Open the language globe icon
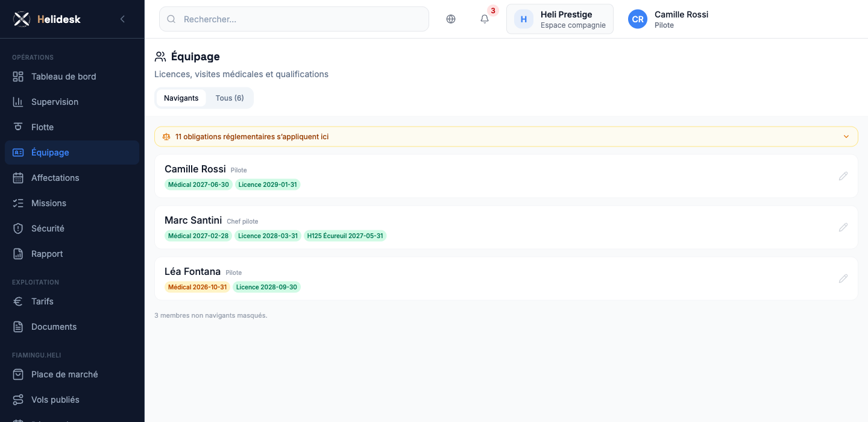Image resolution: width=868 pixels, height=422 pixels. click(451, 19)
